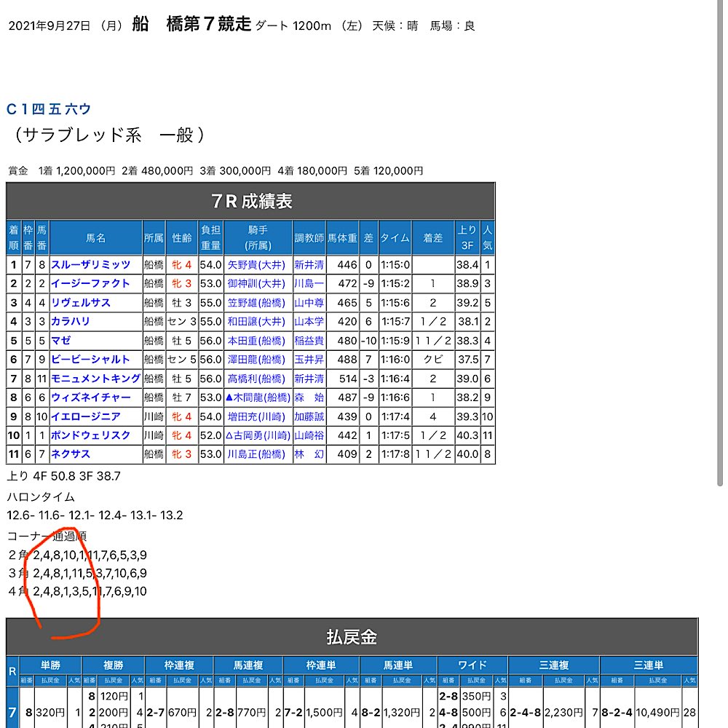This screenshot has width=728, height=728.
Task: Open horse link イージーファクト
Action: pyautogui.click(x=90, y=284)
